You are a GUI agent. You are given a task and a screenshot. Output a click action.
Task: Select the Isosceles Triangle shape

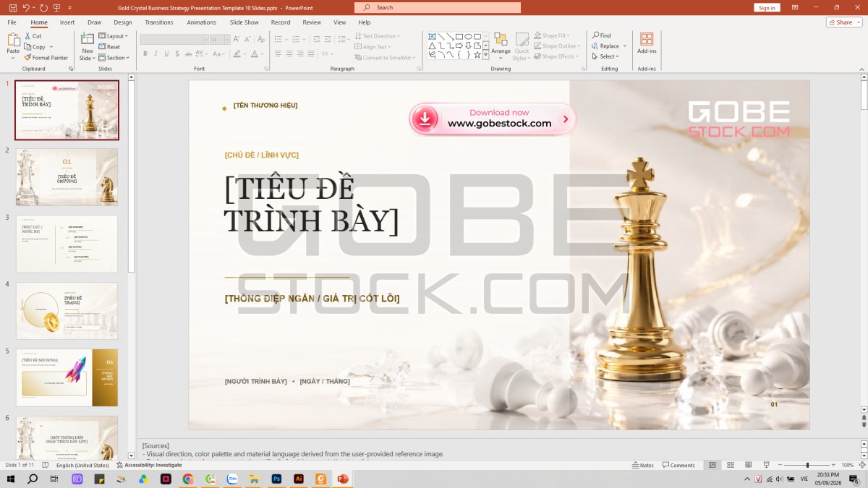(x=432, y=46)
